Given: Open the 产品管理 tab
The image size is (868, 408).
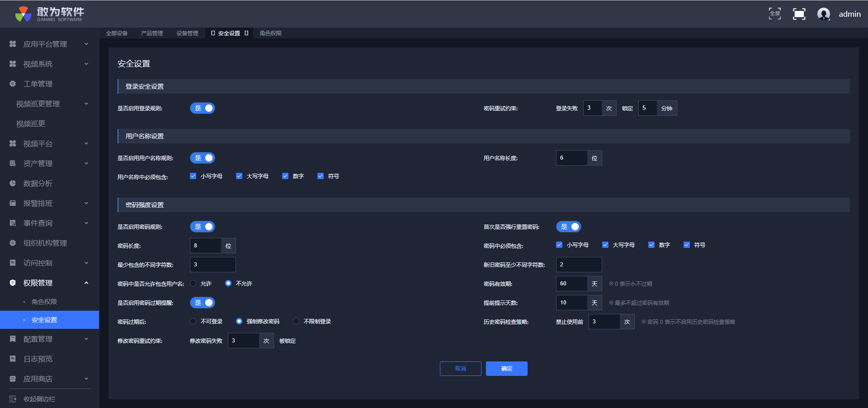Looking at the screenshot, I should tap(152, 33).
